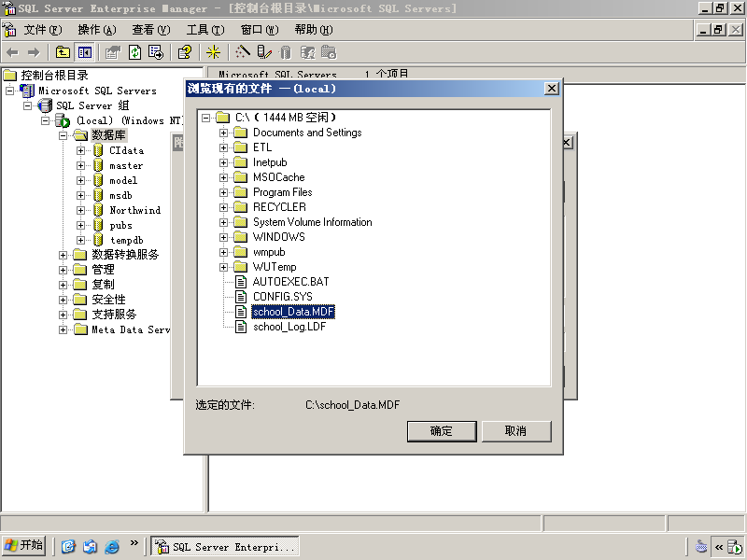Open the 工具(T) menu
This screenshot has width=747, height=560.
204,30
